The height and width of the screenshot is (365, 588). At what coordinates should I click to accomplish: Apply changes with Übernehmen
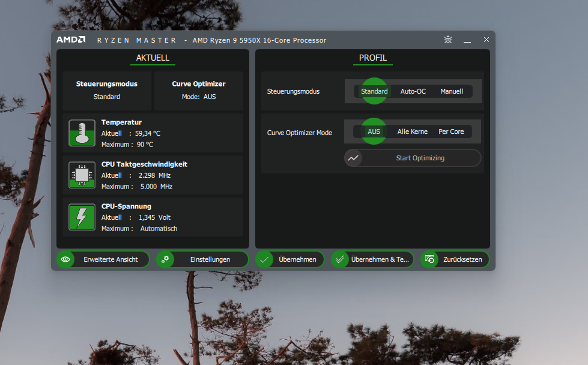[x=290, y=259]
